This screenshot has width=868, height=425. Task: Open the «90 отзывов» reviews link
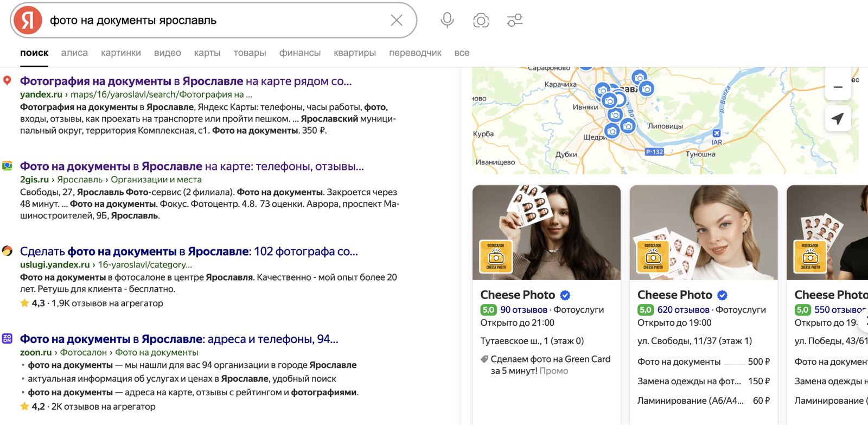pyautogui.click(x=524, y=310)
